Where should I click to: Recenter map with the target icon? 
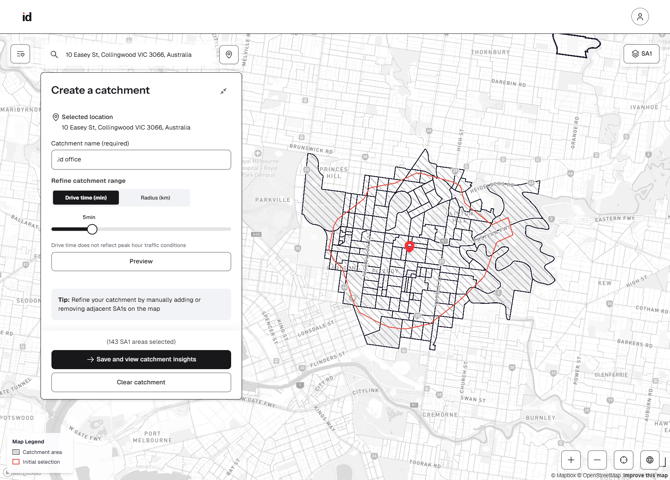pyautogui.click(x=623, y=460)
